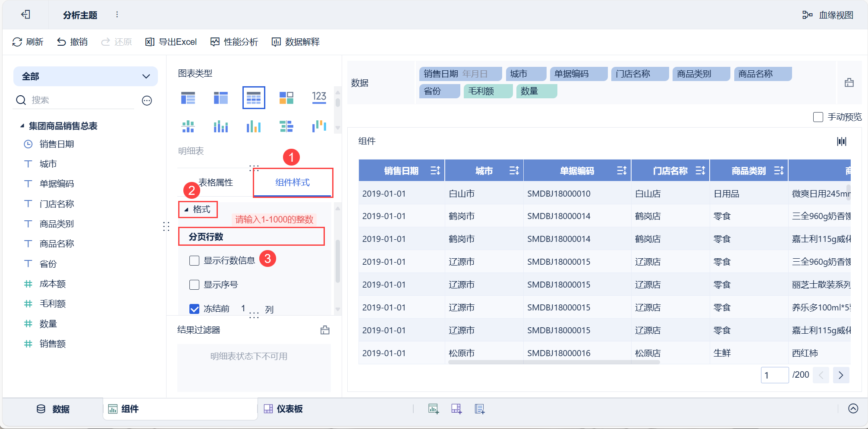
Task: Click the table's horizontal scrollbar
Action: [554, 362]
